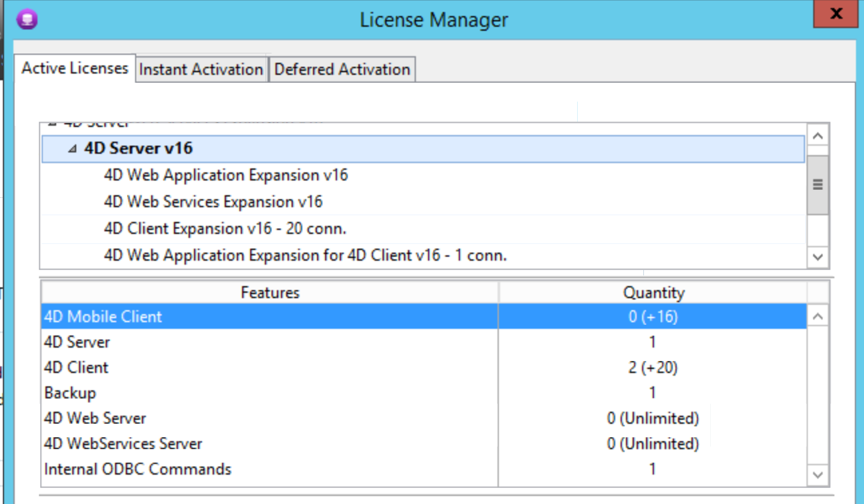Select Web Application Expansion for 4D Client
Viewport: 864px width, 504px height.
click(305, 255)
